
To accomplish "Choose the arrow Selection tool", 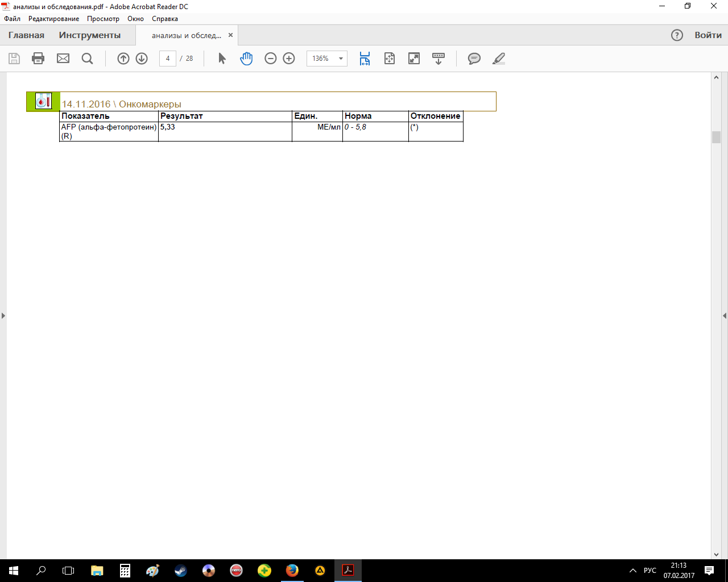I will [222, 59].
